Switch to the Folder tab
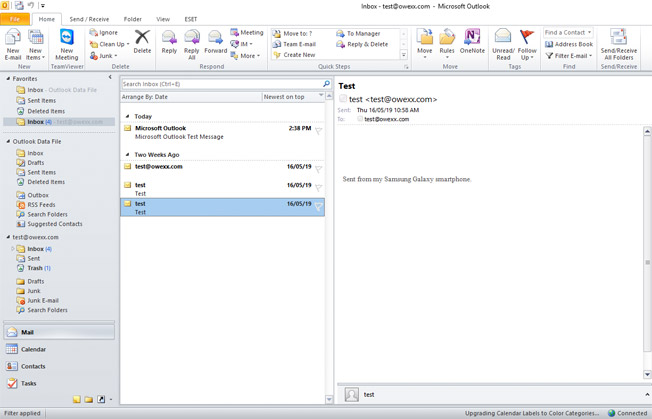This screenshot has width=652, height=419. (133, 19)
